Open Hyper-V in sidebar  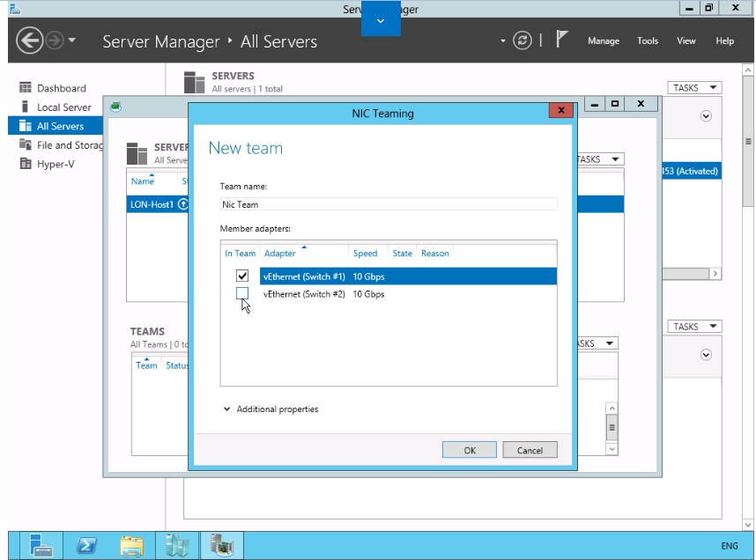(56, 164)
